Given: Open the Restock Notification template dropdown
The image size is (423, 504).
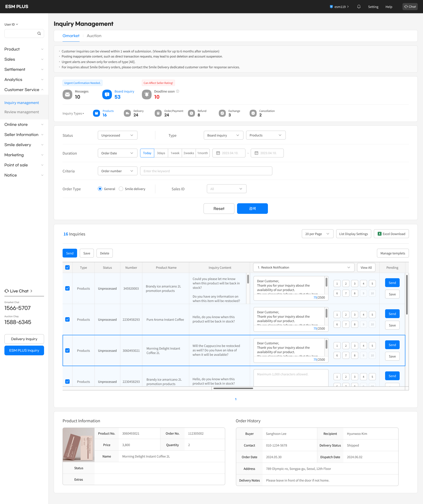Looking at the screenshot, I should pos(303,267).
